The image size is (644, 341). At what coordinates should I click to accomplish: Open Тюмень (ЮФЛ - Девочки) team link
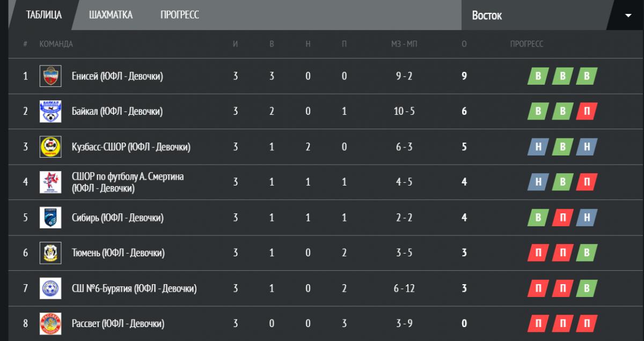[118, 253]
